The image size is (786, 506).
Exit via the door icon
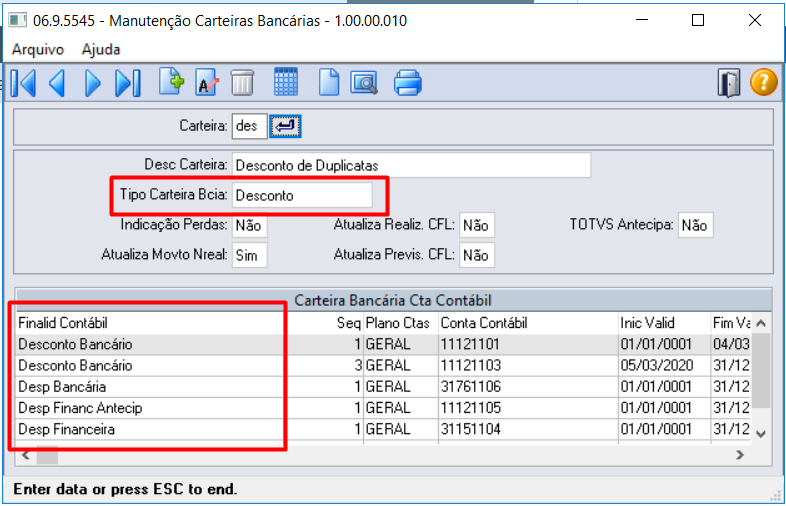pos(728,83)
